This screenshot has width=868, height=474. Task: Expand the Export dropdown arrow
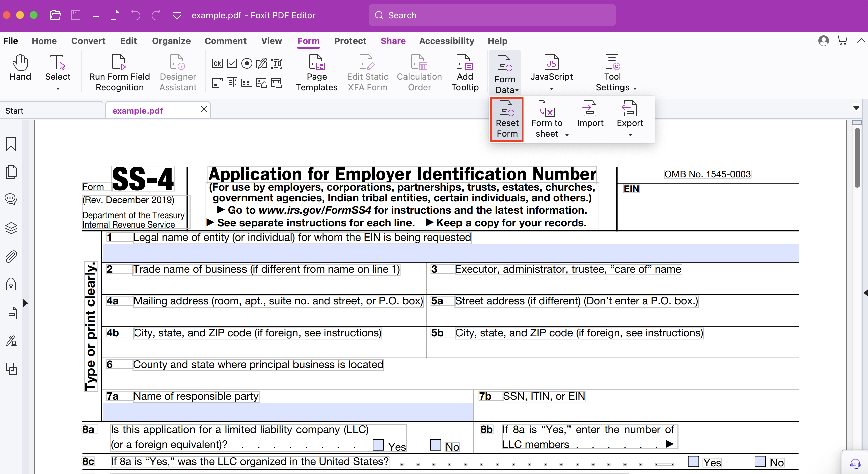tap(630, 135)
